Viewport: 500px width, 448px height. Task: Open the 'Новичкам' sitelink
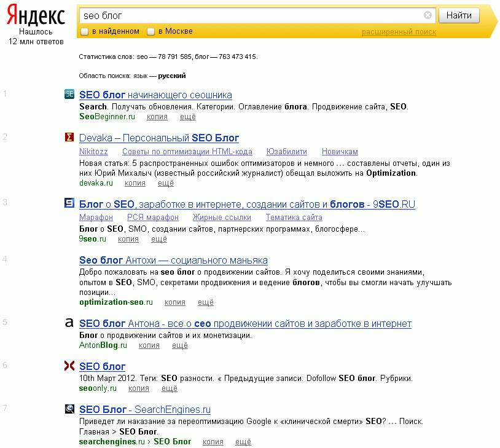(x=340, y=152)
